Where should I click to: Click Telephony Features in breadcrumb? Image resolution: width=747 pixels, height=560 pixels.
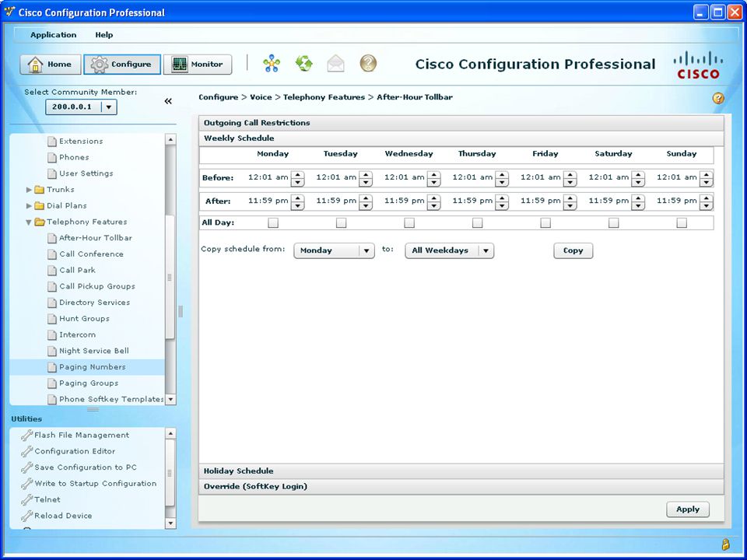click(324, 97)
